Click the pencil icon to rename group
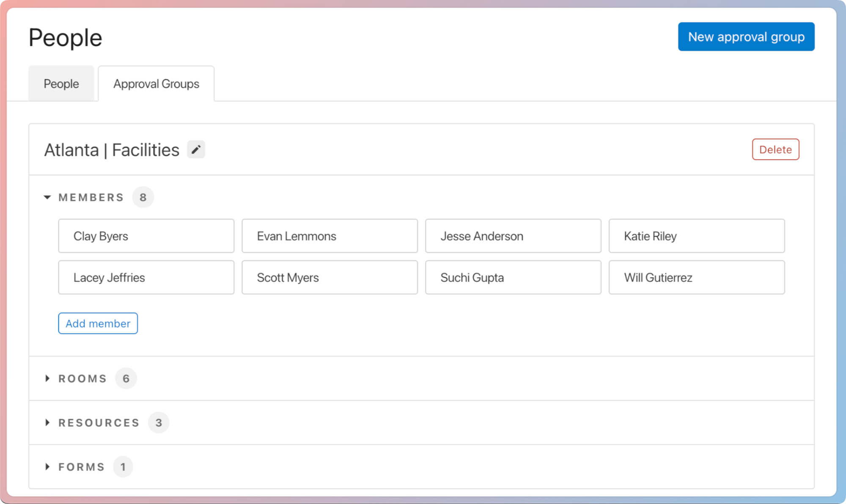This screenshot has height=504, width=846. (195, 149)
